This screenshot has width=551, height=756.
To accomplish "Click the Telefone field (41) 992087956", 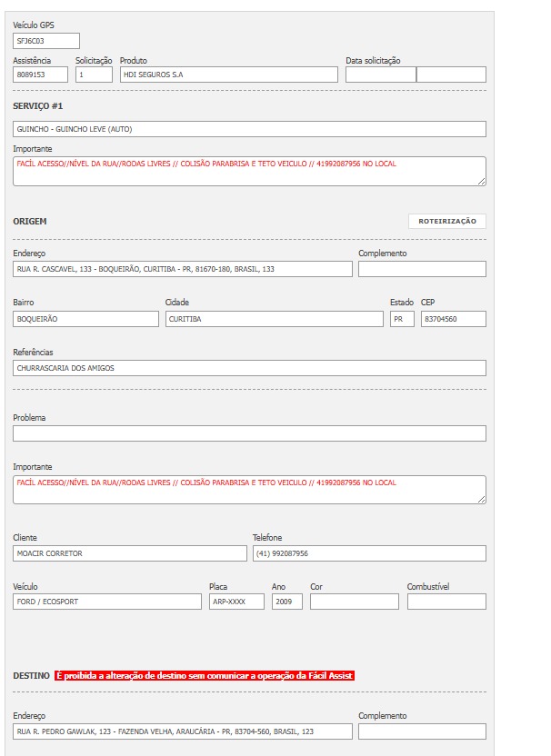I will click(x=369, y=553).
